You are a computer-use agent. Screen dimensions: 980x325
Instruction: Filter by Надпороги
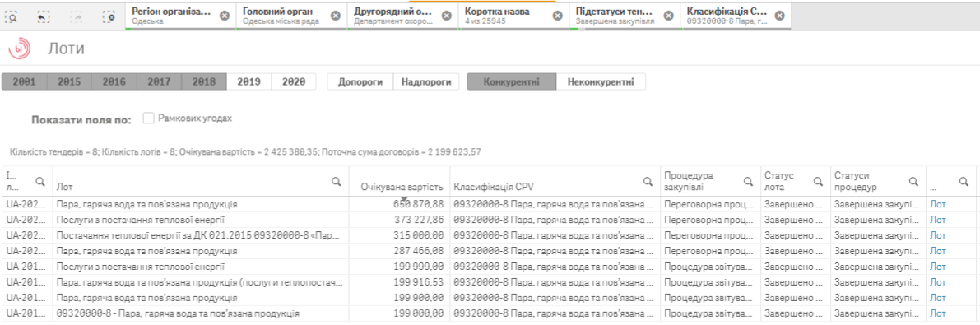pyautogui.click(x=425, y=82)
